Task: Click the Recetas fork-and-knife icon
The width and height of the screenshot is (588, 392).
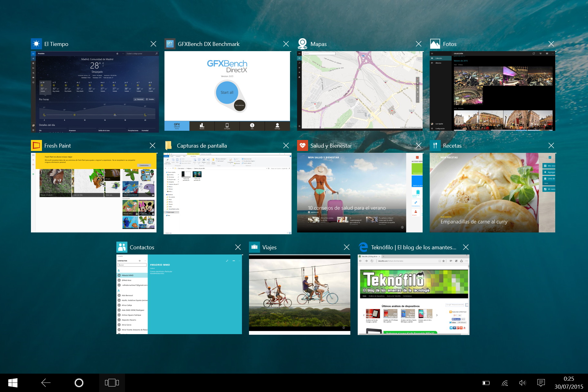Action: [435, 145]
